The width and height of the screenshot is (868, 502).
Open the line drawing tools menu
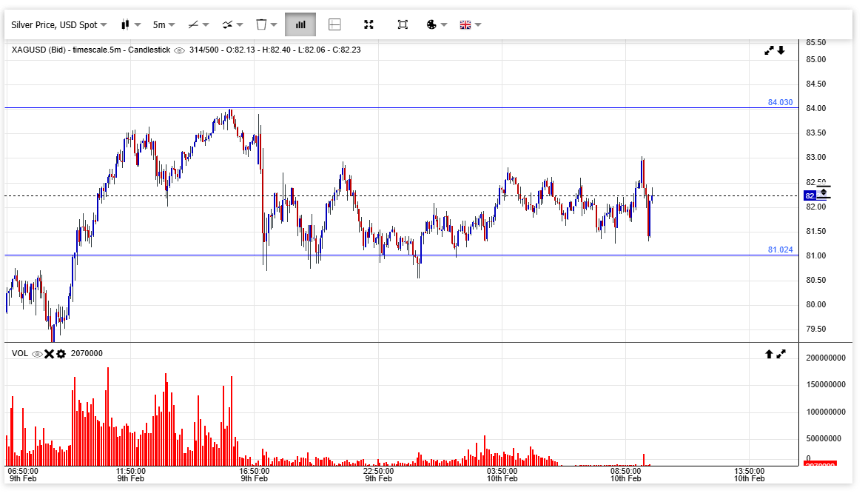[x=198, y=24]
